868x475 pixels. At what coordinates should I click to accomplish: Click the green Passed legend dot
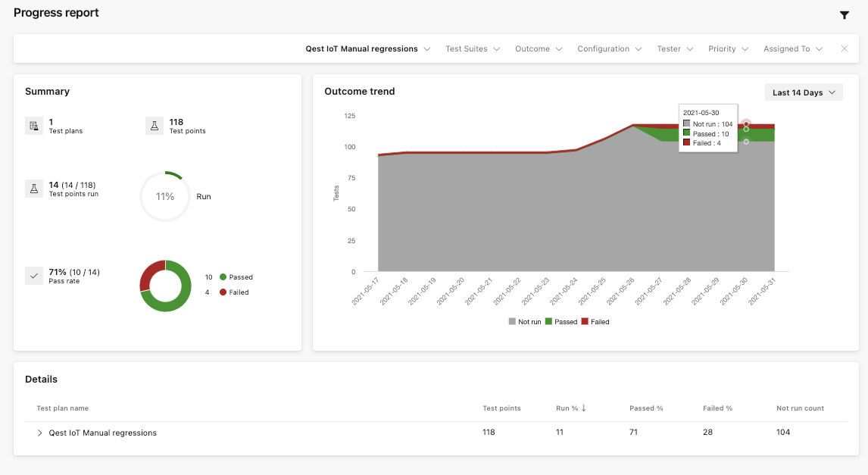(223, 277)
